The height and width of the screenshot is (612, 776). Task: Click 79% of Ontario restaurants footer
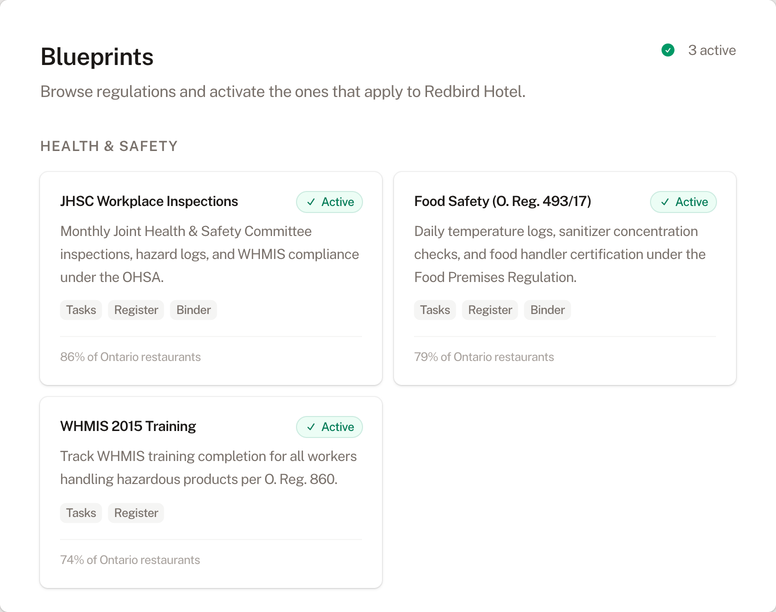coord(484,357)
